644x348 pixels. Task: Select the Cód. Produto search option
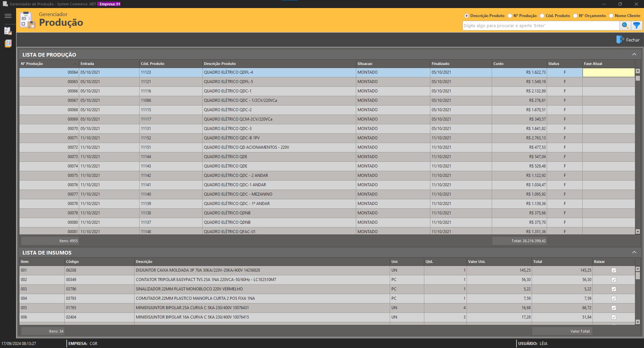point(542,16)
